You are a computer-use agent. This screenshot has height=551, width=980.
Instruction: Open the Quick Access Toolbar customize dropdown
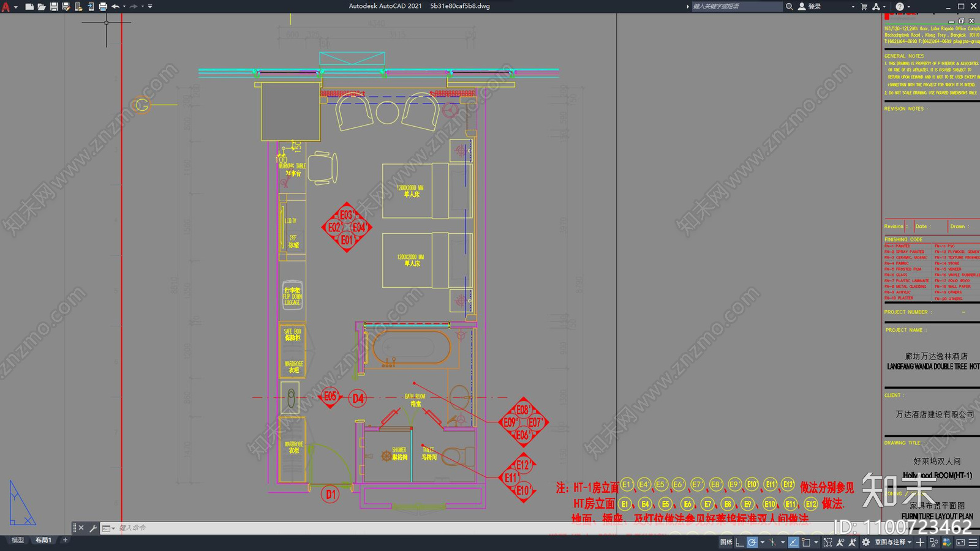[x=150, y=6]
